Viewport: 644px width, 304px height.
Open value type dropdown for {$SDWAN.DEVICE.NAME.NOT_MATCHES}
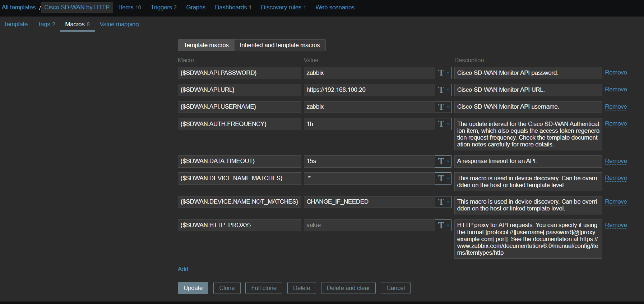pyautogui.click(x=443, y=202)
